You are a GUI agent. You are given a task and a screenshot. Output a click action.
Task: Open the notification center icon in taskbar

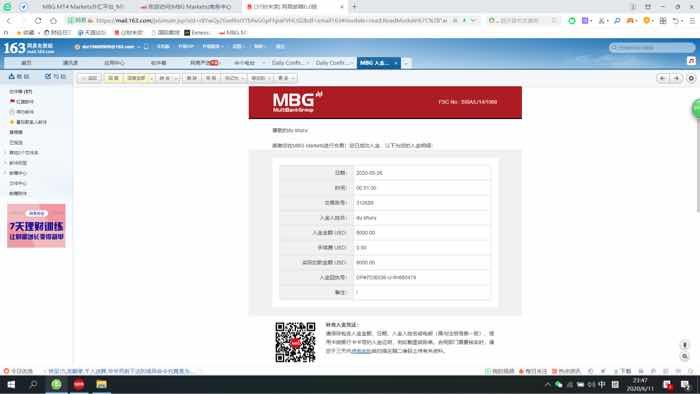click(x=686, y=385)
